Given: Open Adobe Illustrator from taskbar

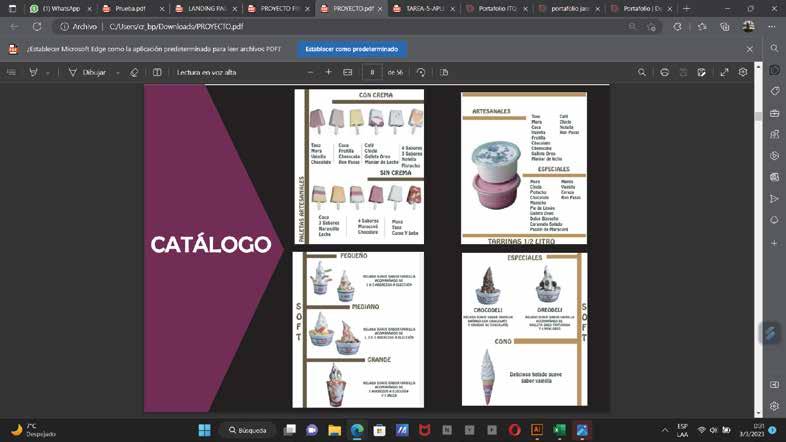Looking at the screenshot, I should point(536,430).
